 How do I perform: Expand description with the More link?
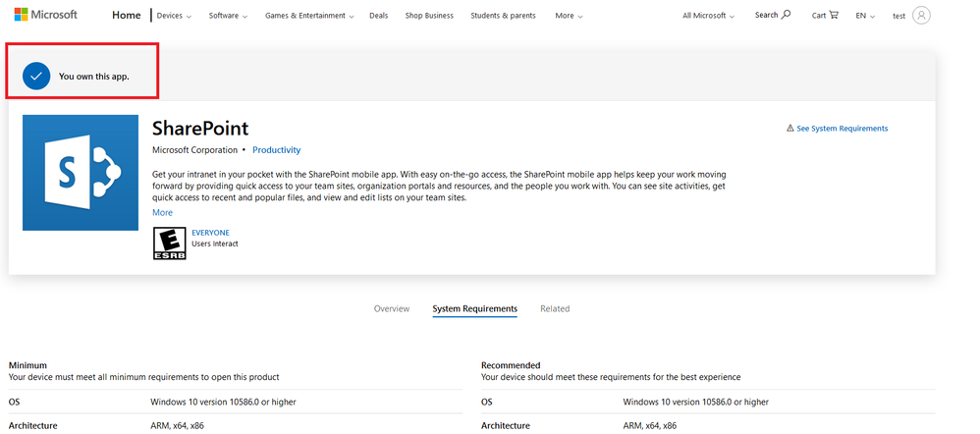pos(162,213)
